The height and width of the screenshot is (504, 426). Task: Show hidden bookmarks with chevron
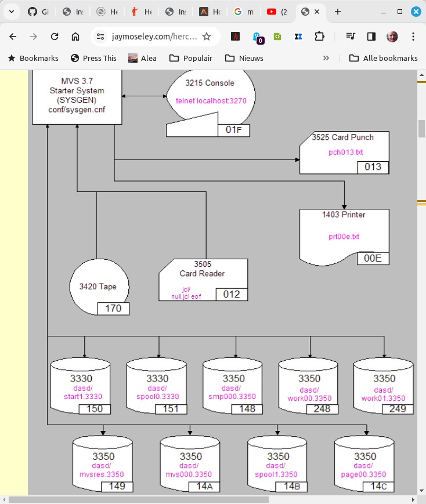coord(326,58)
